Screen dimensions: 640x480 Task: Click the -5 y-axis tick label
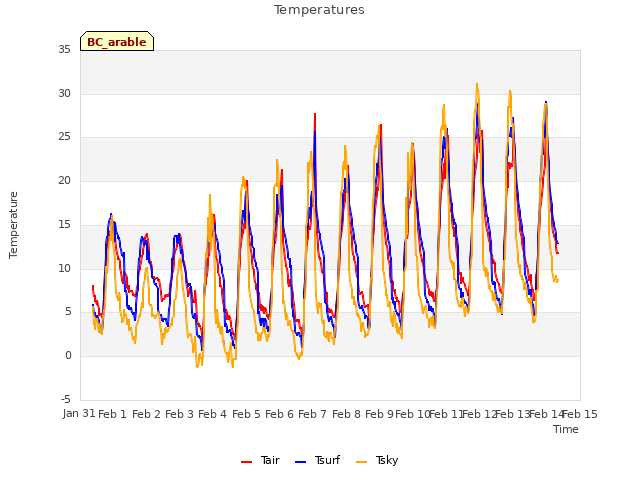pyautogui.click(x=66, y=399)
